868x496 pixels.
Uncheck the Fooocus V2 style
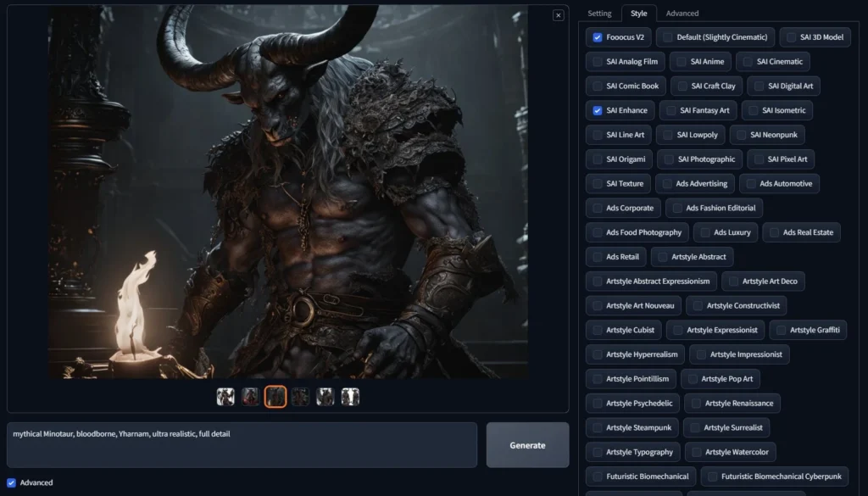pos(598,37)
